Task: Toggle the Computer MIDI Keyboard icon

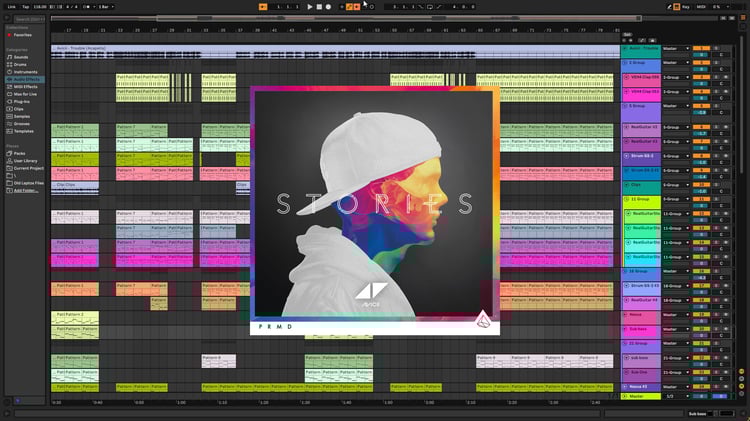Action: pos(677,7)
